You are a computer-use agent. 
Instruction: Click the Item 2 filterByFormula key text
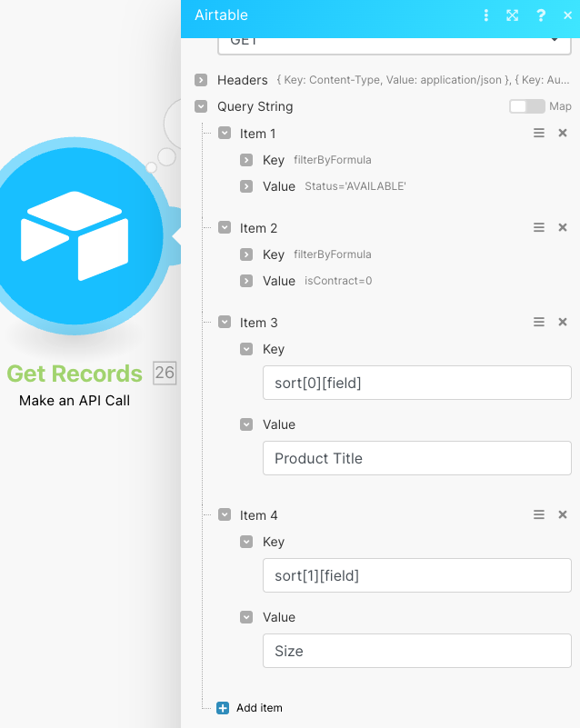point(333,254)
